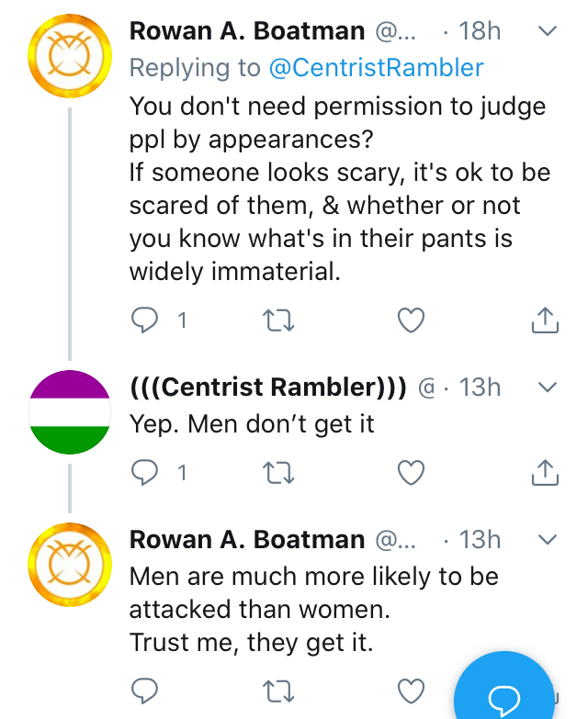Open options chevron on the 18h tweet
This screenshot has width=588, height=719.
(547, 31)
